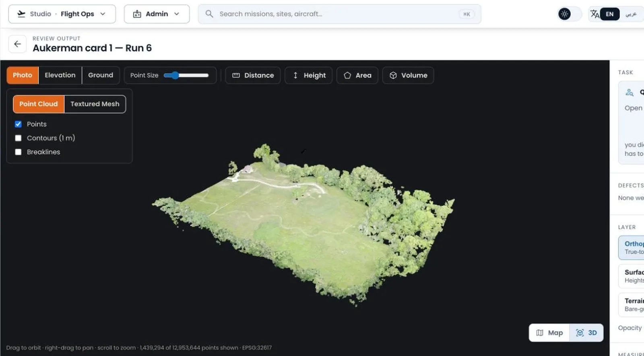Viewport: 644px width, 356px height.
Task: Click the Admin badge icon
Action: click(137, 14)
